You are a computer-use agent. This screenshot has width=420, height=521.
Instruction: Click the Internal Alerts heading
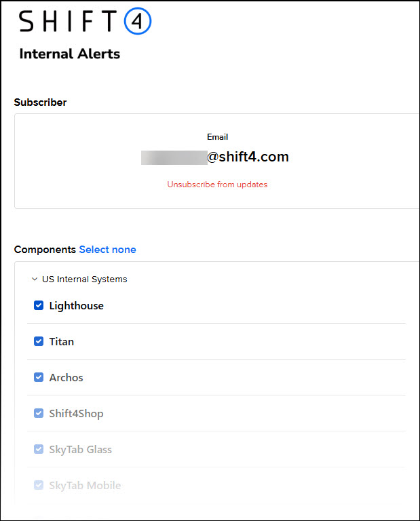tap(70, 54)
